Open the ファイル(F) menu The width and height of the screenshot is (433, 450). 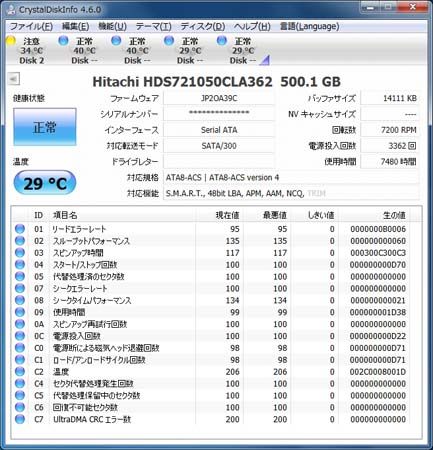coord(31,26)
